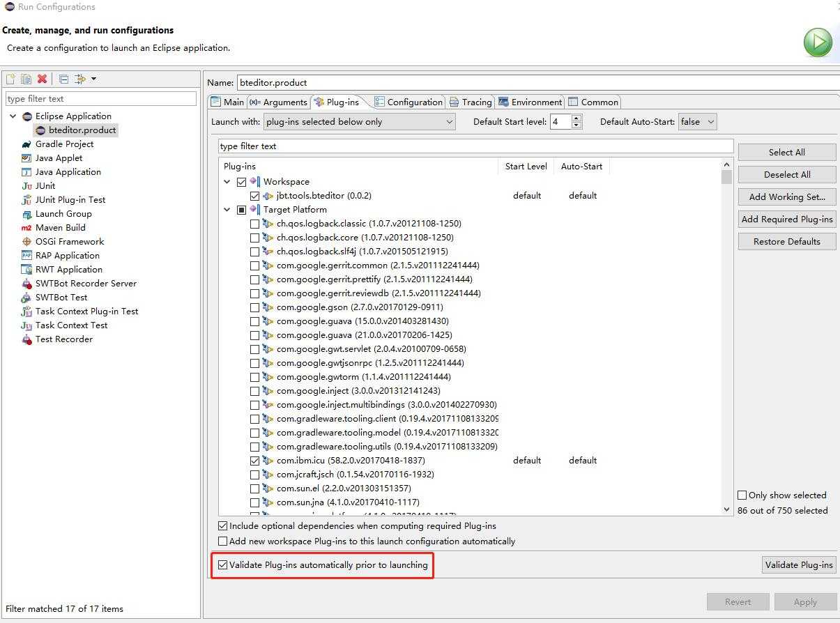Switch to the Environment tab
This screenshot has height=623, width=840.
[x=530, y=102]
